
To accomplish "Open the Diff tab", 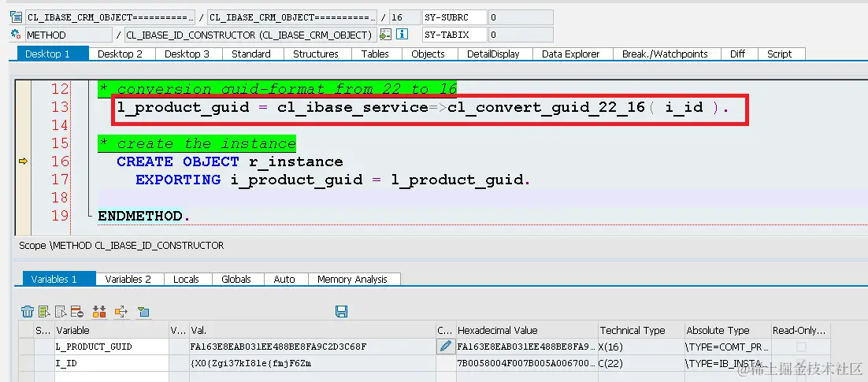I will (738, 54).
